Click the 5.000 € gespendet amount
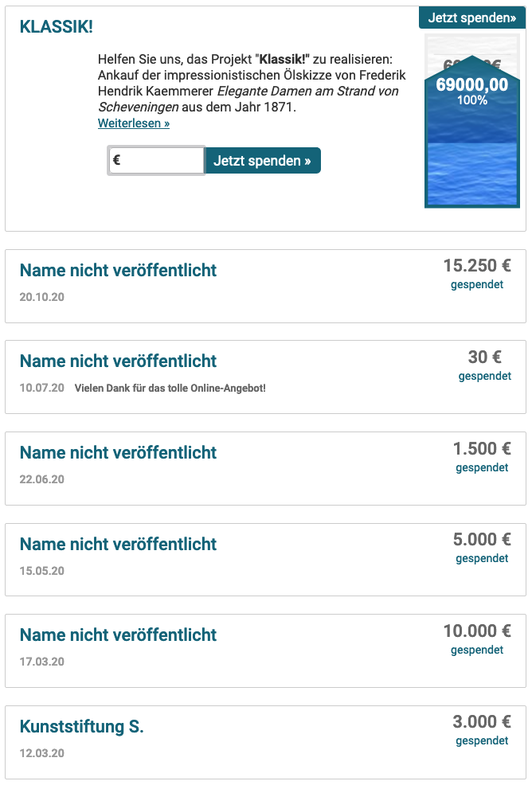The width and height of the screenshot is (532, 785). (x=482, y=547)
